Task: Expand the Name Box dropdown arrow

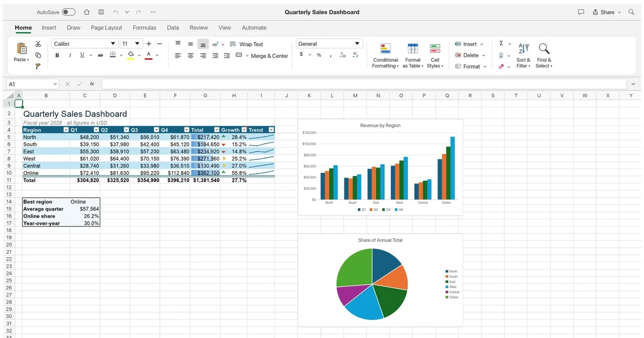Action: 55,84
